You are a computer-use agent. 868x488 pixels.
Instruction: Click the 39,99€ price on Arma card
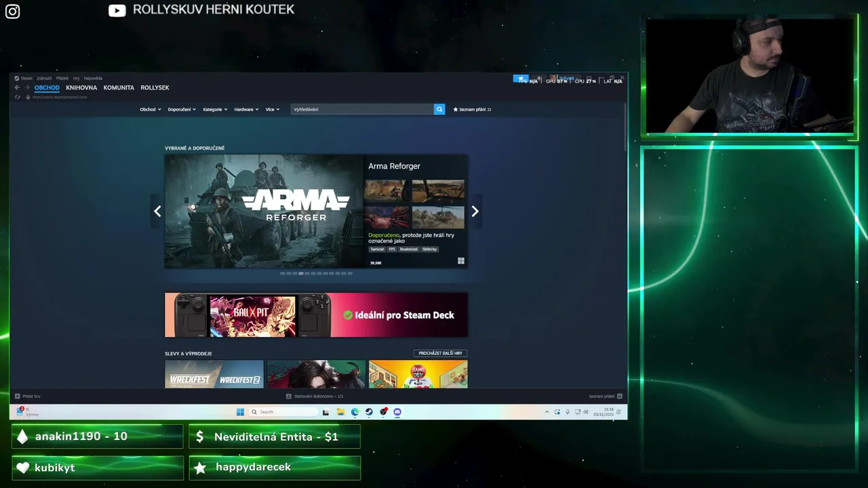tap(375, 262)
